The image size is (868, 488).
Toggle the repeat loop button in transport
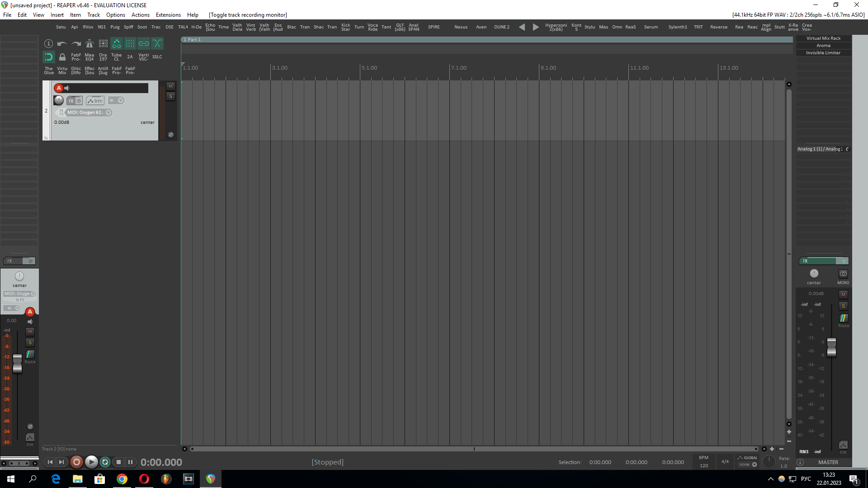(105, 462)
